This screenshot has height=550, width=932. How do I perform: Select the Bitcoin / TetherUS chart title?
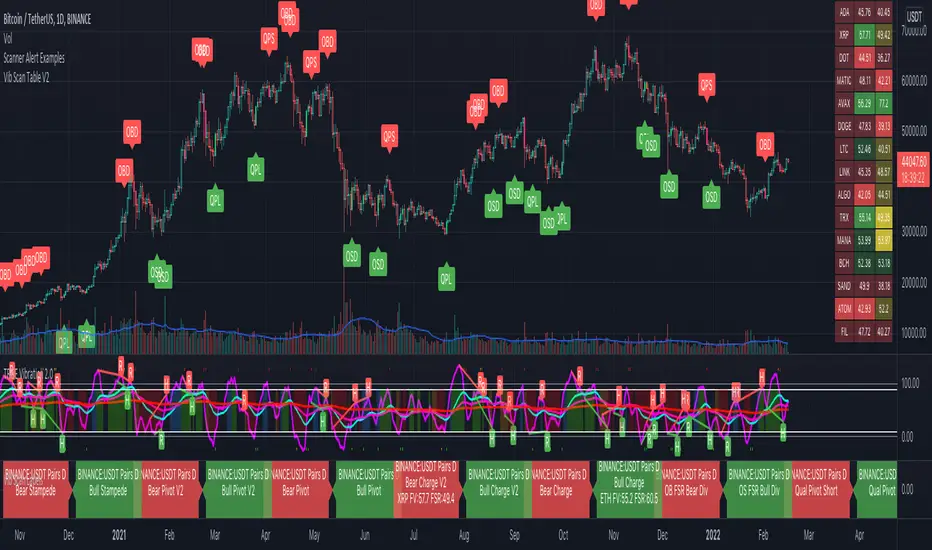[x=48, y=19]
